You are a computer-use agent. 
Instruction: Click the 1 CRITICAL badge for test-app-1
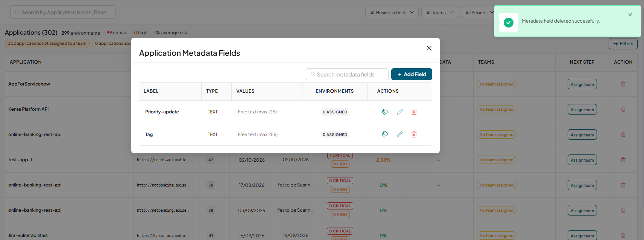coord(340,156)
